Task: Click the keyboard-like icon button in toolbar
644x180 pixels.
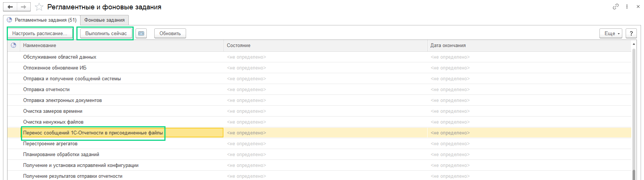Action: point(141,33)
